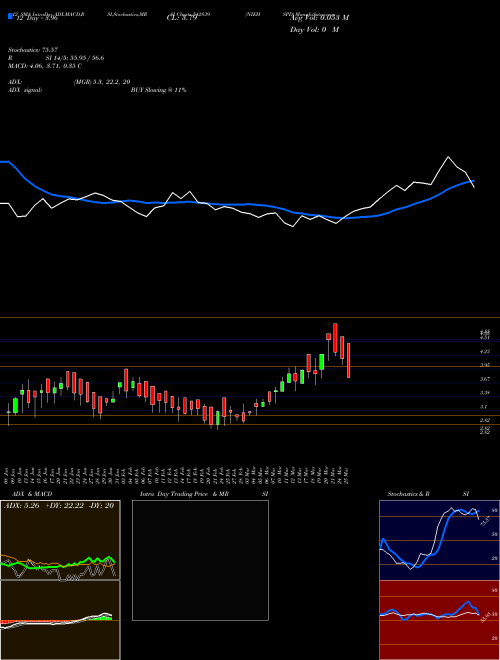Screen dimensions: 500x660
Task: Click the 'CL: 3.79' closing value
Action: tap(182, 18)
